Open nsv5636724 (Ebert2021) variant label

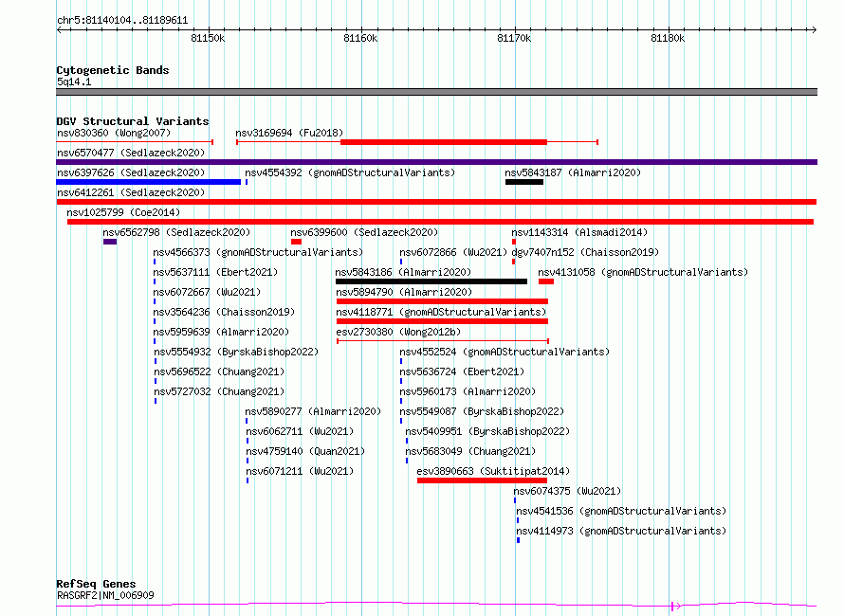(x=462, y=371)
